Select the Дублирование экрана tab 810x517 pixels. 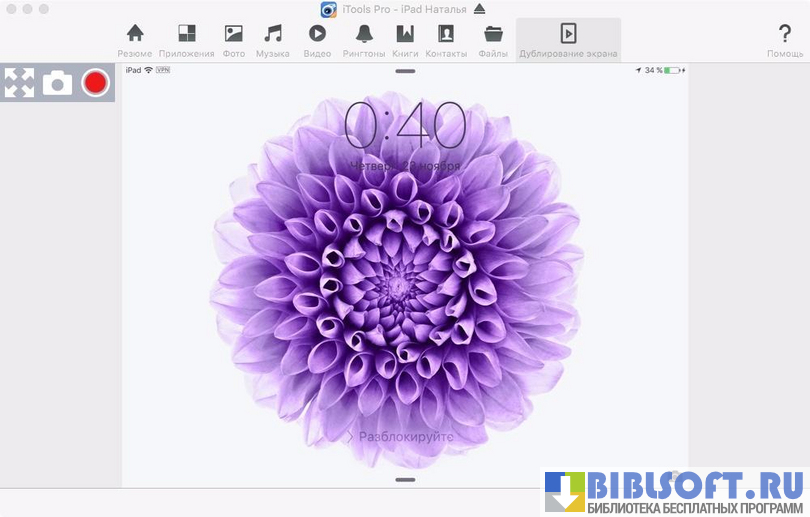(x=568, y=40)
